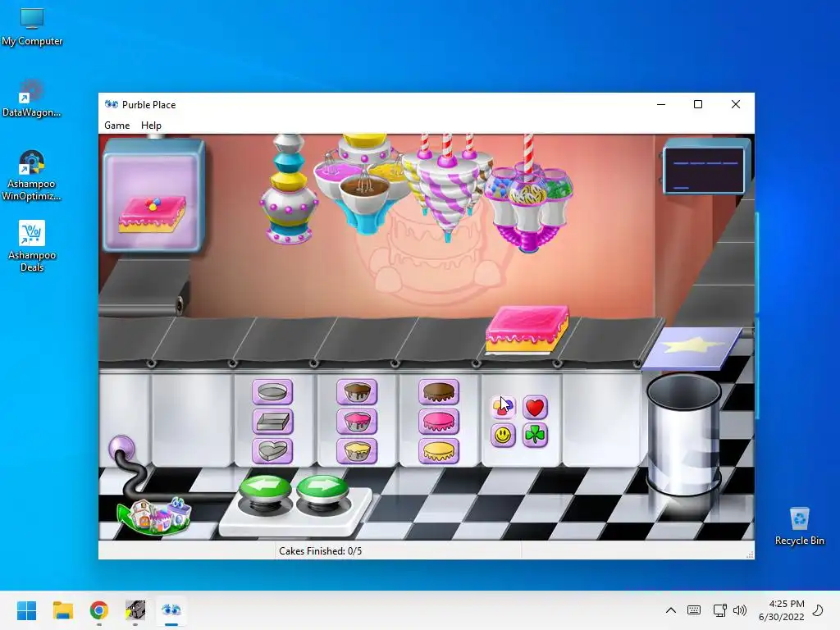Push the green right arrow conveyor button
The image size is (840, 630).
322,491
